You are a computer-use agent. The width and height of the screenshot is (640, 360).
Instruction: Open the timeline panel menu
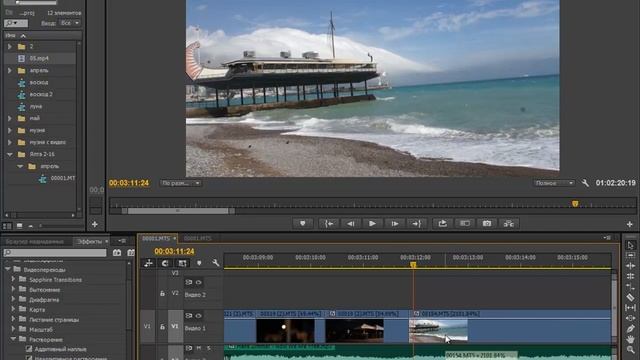point(607,238)
